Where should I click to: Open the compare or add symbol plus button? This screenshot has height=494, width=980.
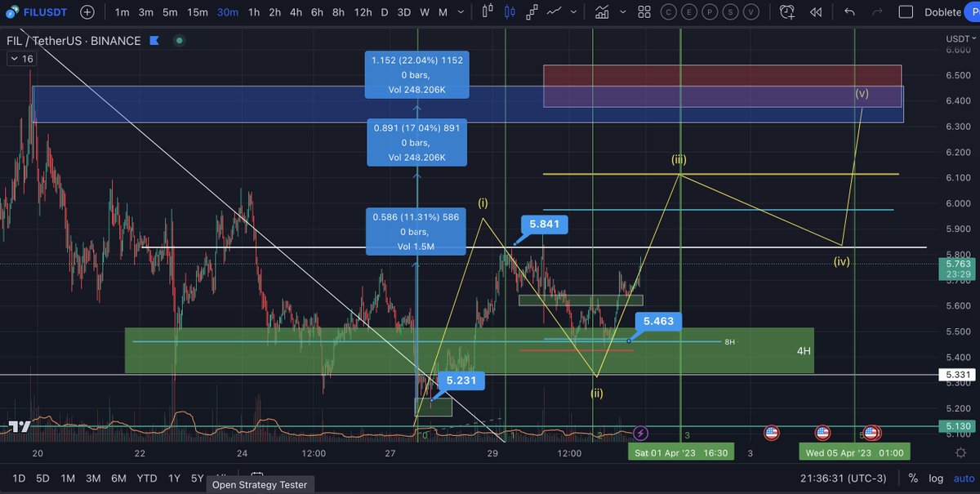pyautogui.click(x=87, y=12)
